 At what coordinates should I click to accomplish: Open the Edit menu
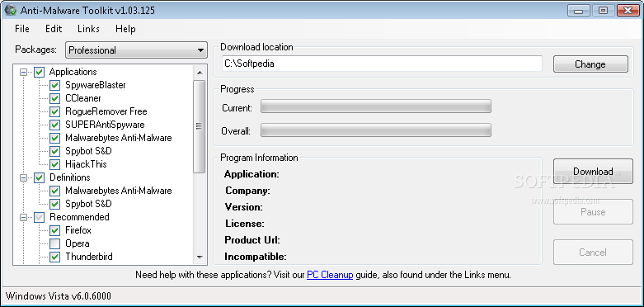pos(54,29)
